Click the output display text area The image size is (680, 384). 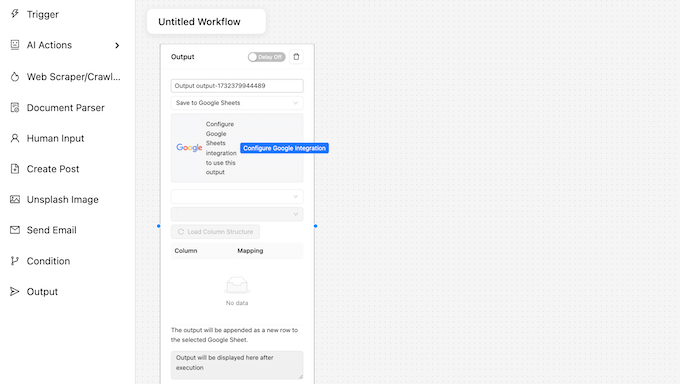pyautogui.click(x=237, y=364)
